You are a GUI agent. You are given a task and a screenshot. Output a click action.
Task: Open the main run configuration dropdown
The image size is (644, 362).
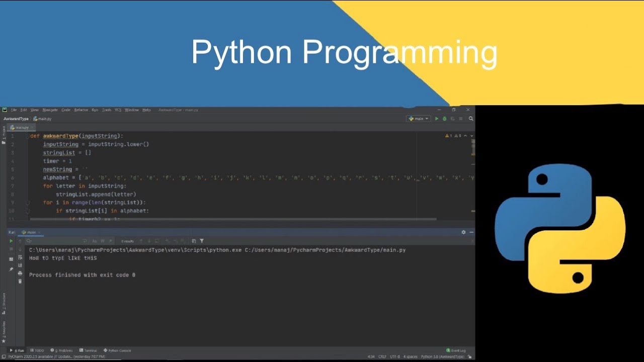coord(419,119)
